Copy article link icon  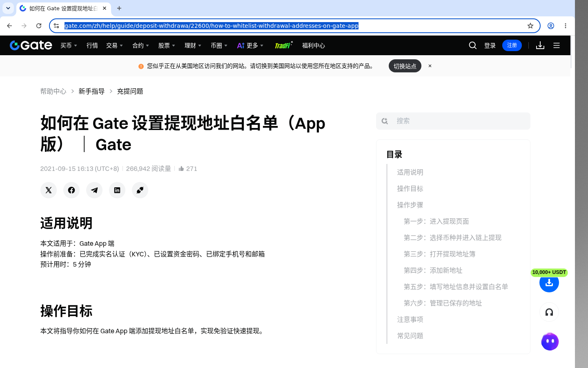coord(140,190)
